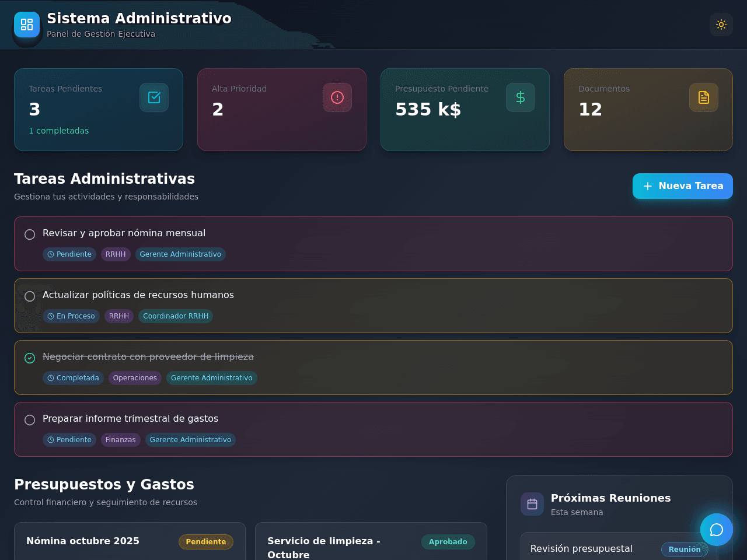Click Gerente Administrativo tag on Negociar contrato task
The width and height of the screenshot is (747, 560).
[212, 378]
